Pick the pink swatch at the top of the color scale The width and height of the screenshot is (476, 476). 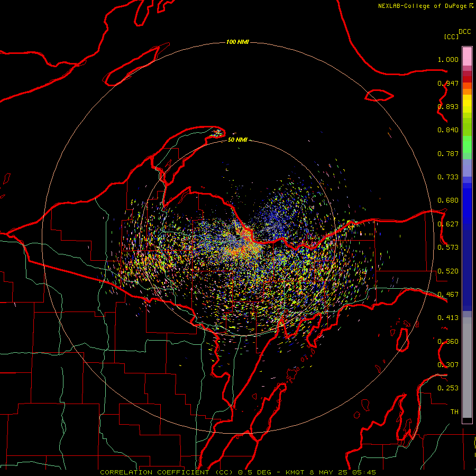[x=467, y=57]
